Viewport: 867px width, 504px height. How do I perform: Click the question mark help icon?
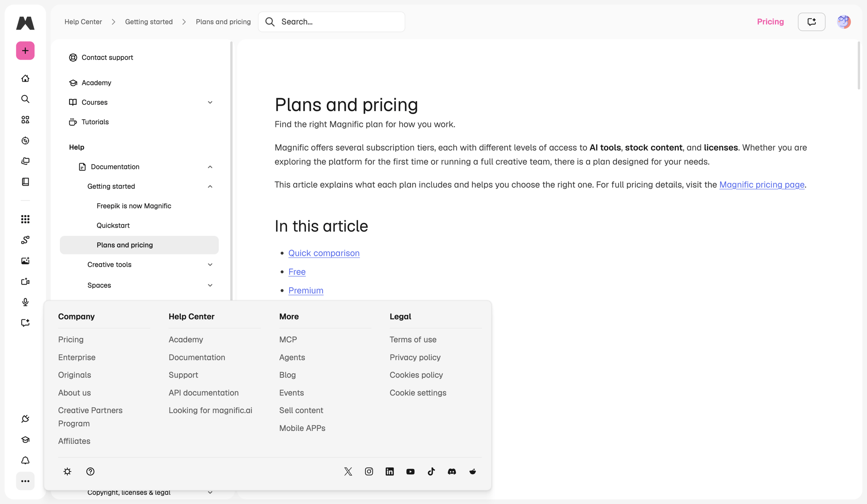[x=90, y=471]
